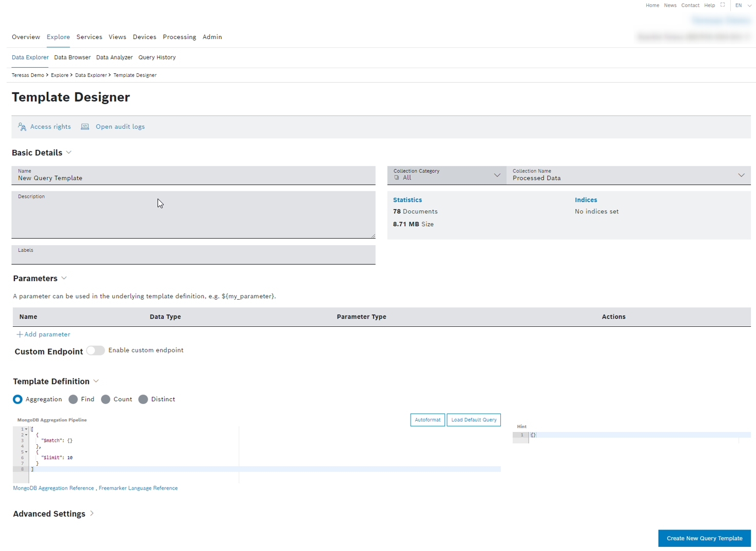Switch to the Data Browser tab

pos(72,57)
